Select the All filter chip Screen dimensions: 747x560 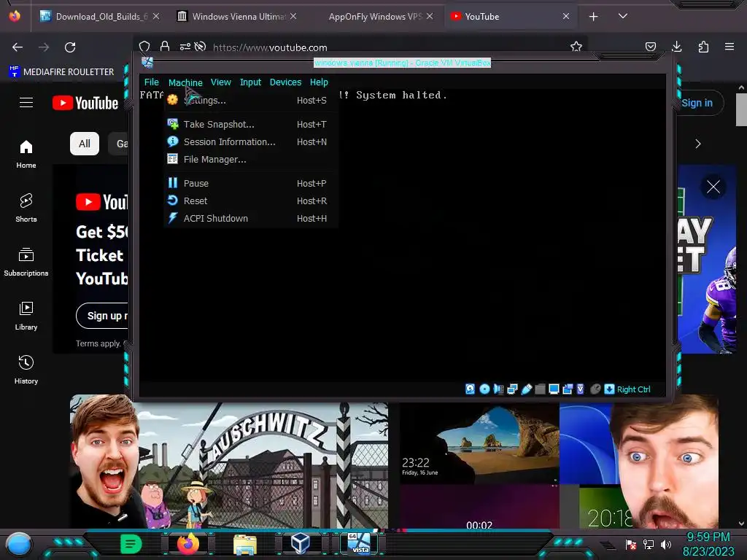point(85,144)
